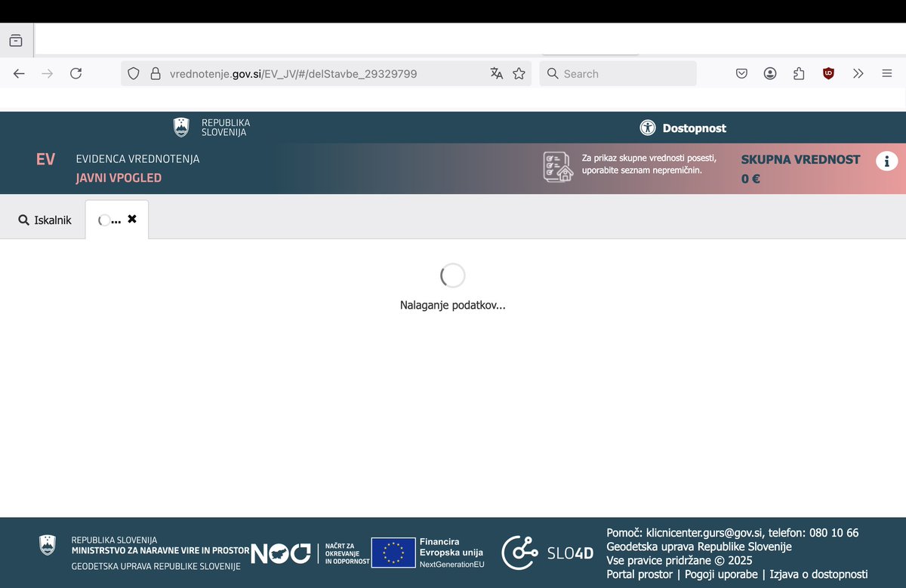
Task: Click the 'uporabite seznam nepremičnin' text
Action: pyautogui.click(x=642, y=171)
